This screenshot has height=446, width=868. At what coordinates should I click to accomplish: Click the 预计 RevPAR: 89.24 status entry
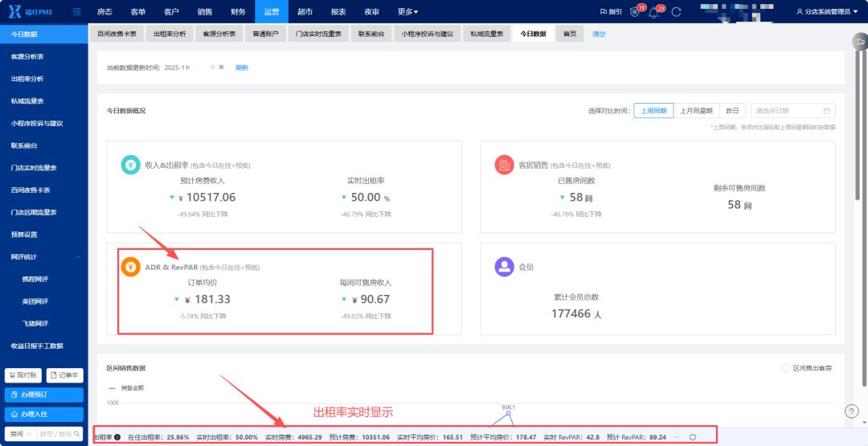(637, 437)
